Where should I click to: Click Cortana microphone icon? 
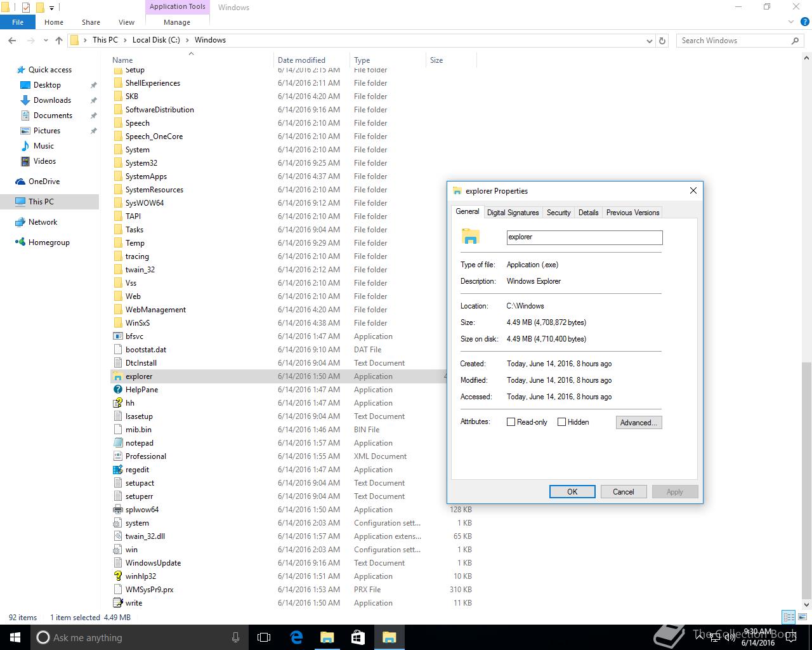(236, 637)
